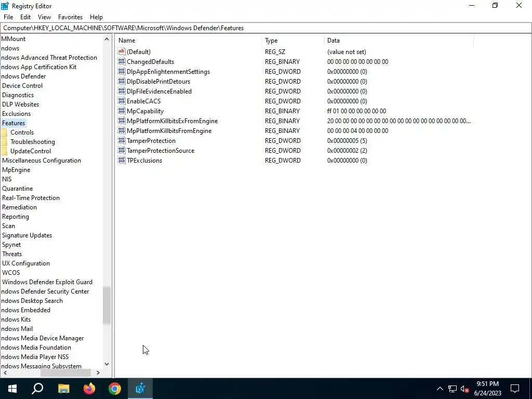Click the registry path address bar
532x399 pixels.
(266, 28)
